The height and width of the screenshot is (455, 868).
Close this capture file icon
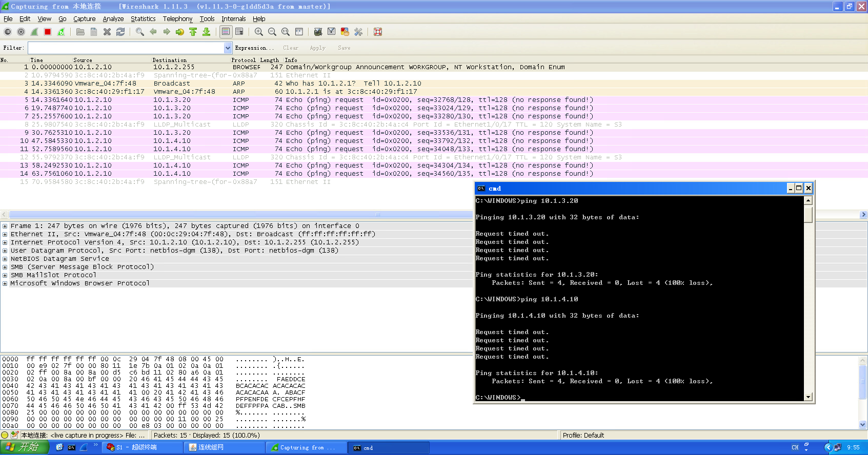pos(107,32)
